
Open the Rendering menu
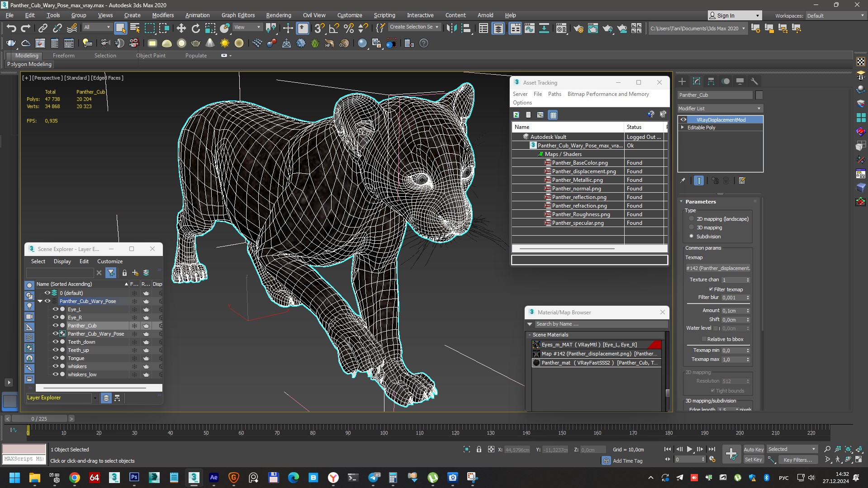pos(278,15)
